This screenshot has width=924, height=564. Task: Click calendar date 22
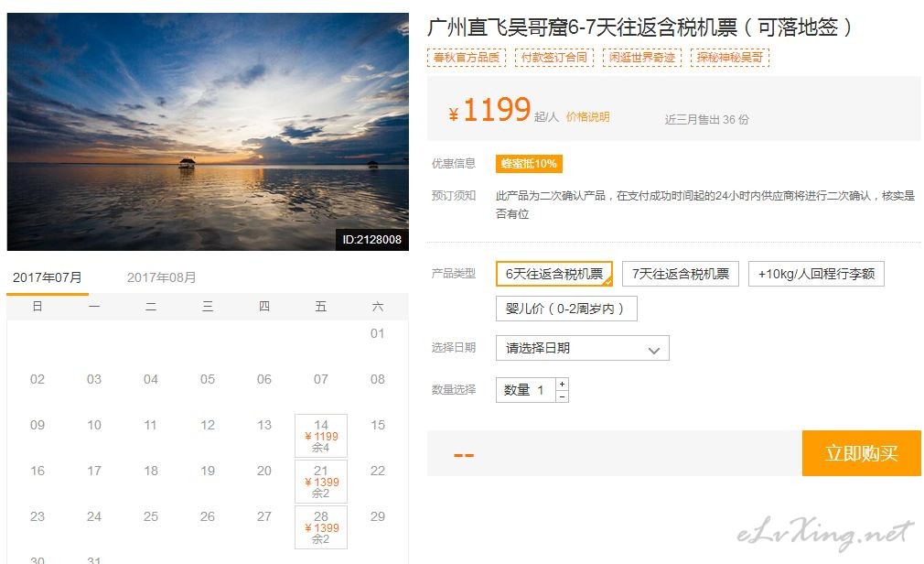377,471
